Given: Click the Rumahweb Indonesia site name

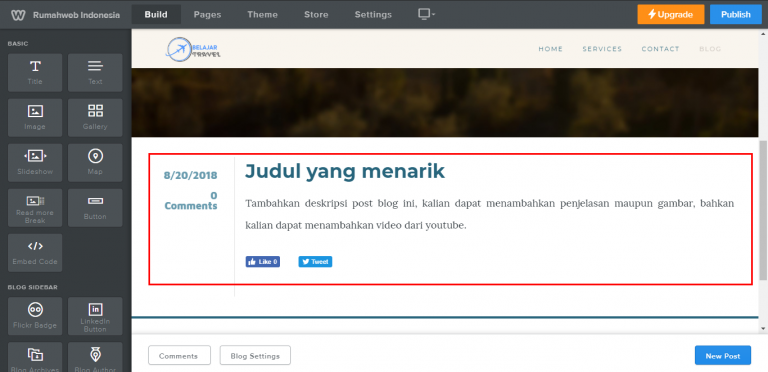Looking at the screenshot, I should (76, 15).
